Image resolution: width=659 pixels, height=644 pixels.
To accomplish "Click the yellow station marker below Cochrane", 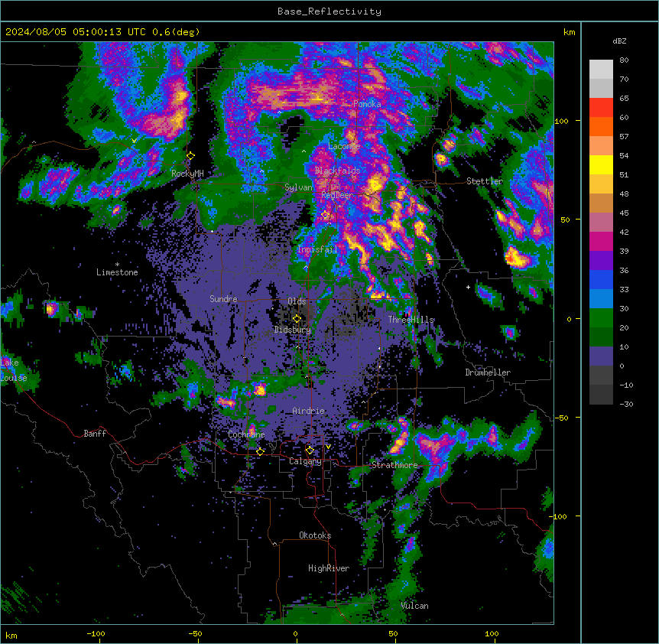I will click(x=260, y=451).
